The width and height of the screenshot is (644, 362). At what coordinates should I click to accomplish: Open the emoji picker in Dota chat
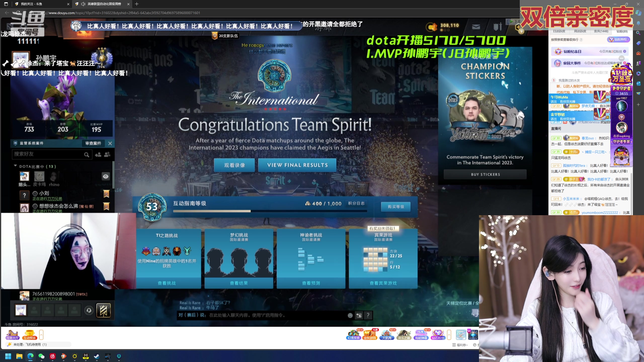tap(350, 315)
